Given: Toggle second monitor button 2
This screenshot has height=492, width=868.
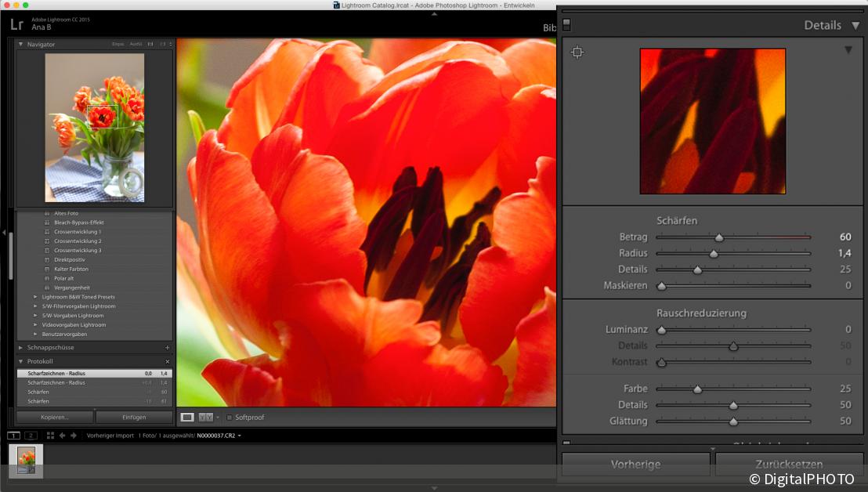Looking at the screenshot, I should click(31, 436).
